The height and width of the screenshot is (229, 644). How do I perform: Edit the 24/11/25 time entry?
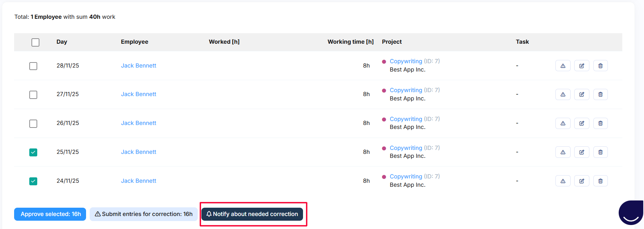tap(581, 181)
